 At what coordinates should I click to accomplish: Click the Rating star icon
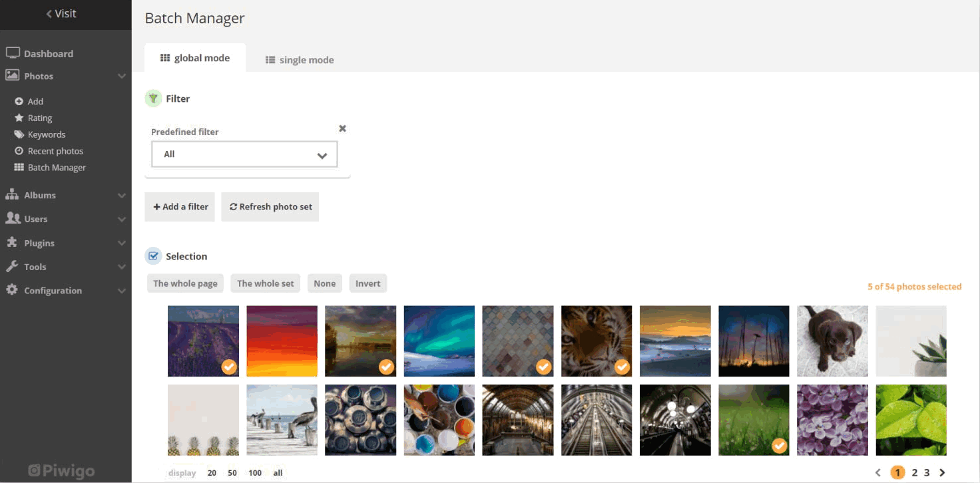click(19, 118)
